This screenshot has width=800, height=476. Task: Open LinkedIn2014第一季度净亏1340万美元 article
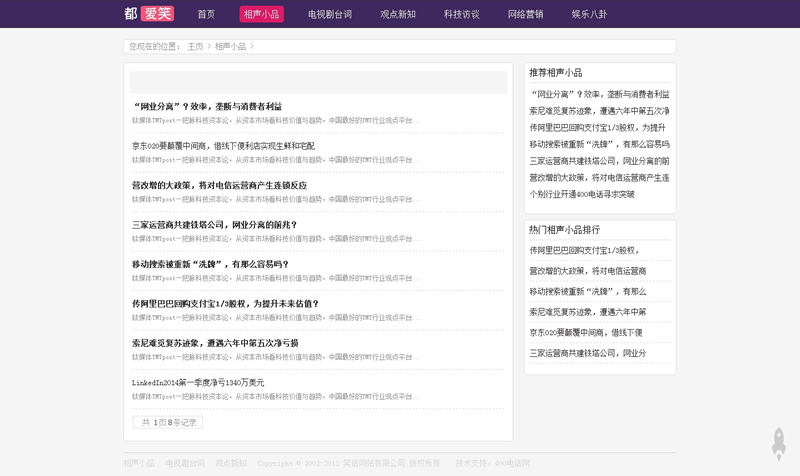pyautogui.click(x=198, y=382)
